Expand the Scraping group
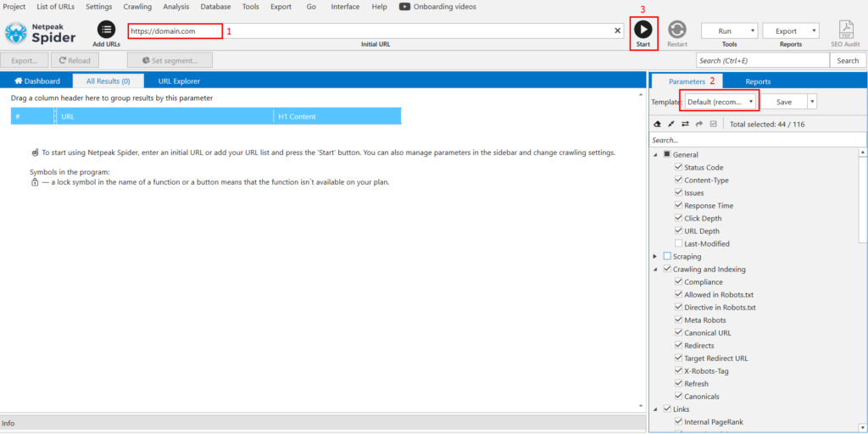Screen dimensions: 868x434 pos(655,256)
